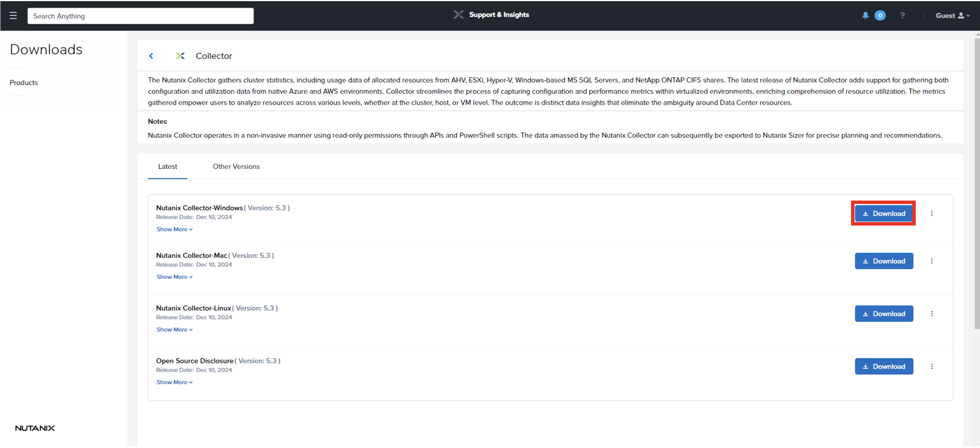Viewport: 980px width, 448px height.
Task: Click the Notes heading
Action: click(x=157, y=122)
